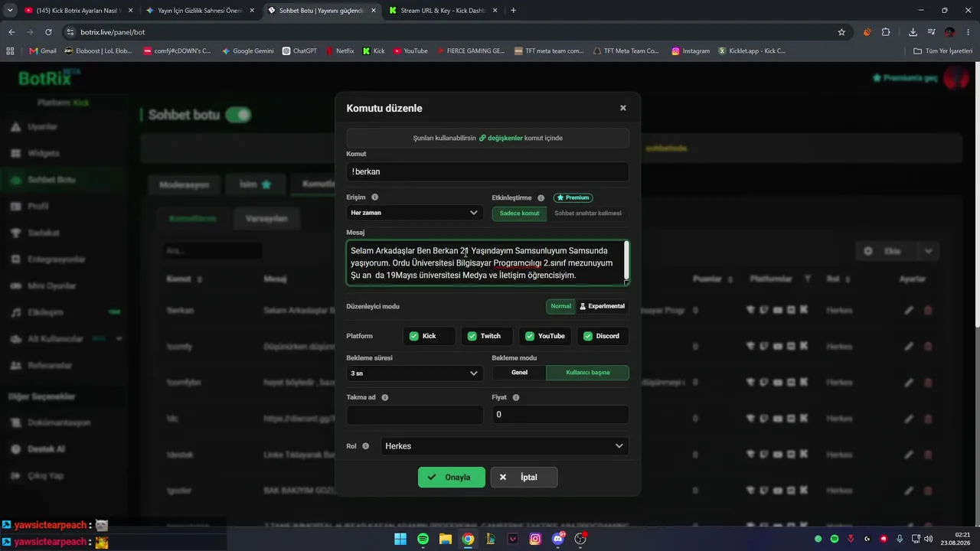Image resolution: width=980 pixels, height=551 pixels.
Task: Choose Normal editor mode
Action: coord(560,306)
